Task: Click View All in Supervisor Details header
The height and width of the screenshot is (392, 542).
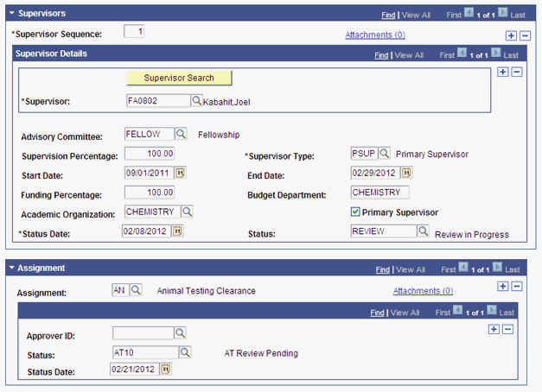Action: coord(409,55)
